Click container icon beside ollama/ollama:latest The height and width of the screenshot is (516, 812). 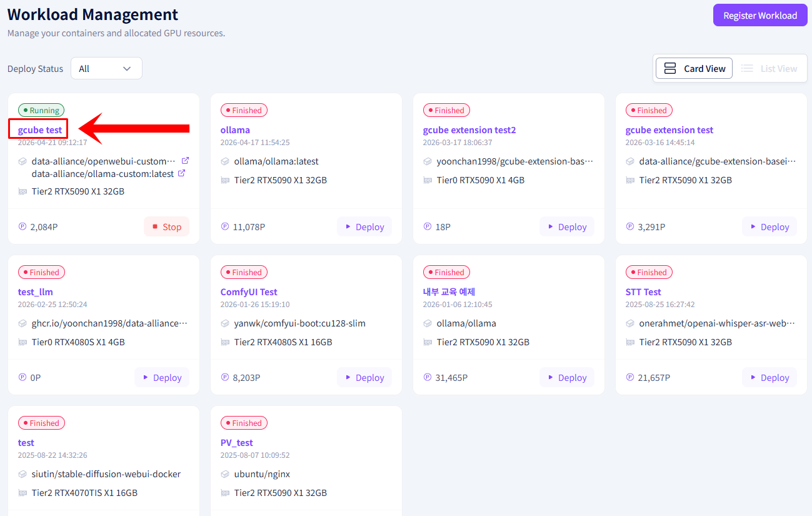[x=225, y=161]
